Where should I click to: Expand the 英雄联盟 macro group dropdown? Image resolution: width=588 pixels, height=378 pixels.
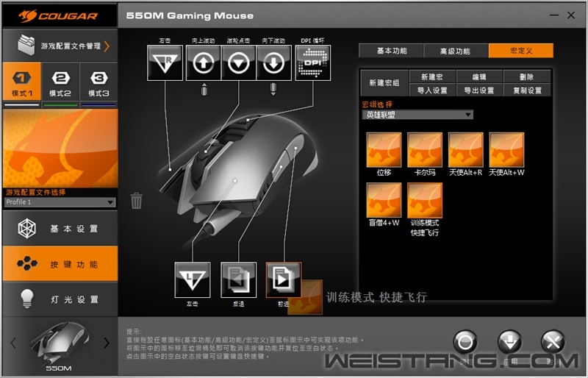tap(417, 115)
